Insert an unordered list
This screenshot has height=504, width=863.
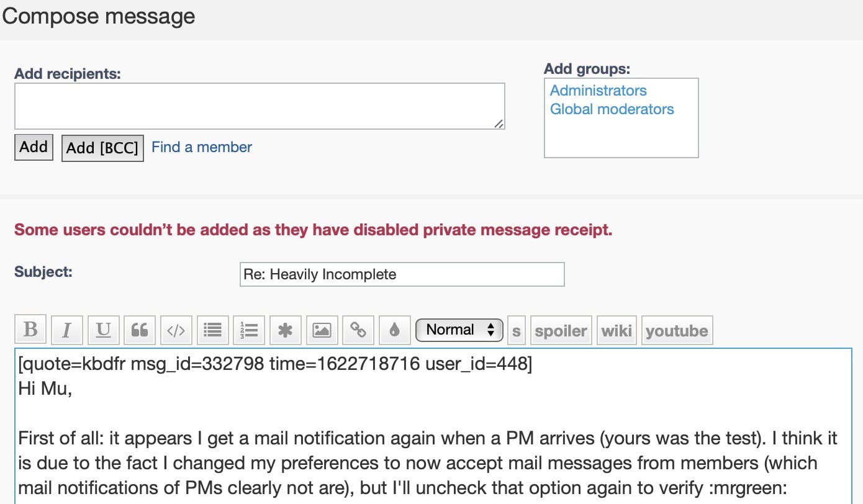pos(212,330)
